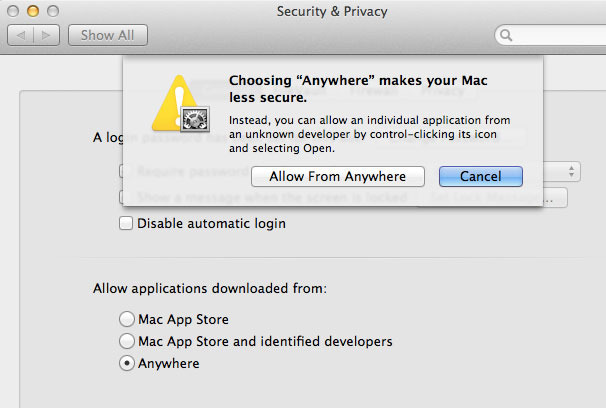Select the Anywhere radio button
Screen dimensions: 606x408
tap(126, 363)
